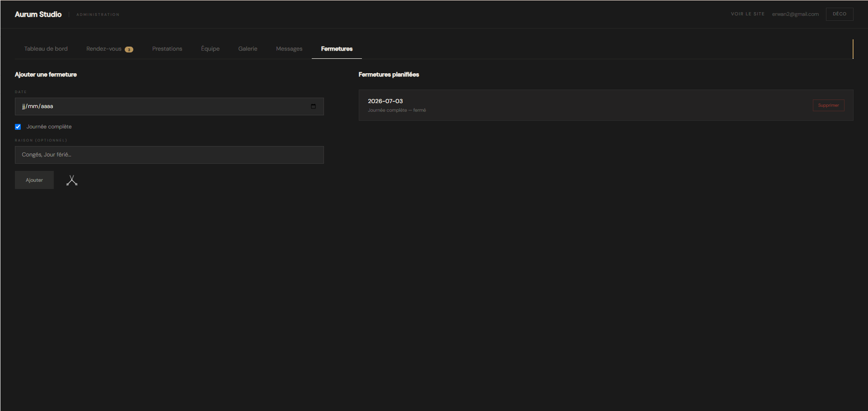Select the 2026-07-03 closure date text
This screenshot has width=868, height=411.
point(385,101)
